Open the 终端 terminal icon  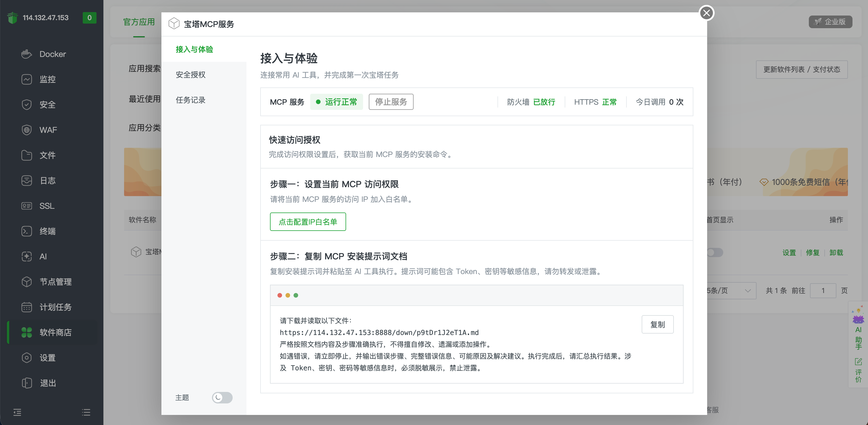pyautogui.click(x=27, y=231)
